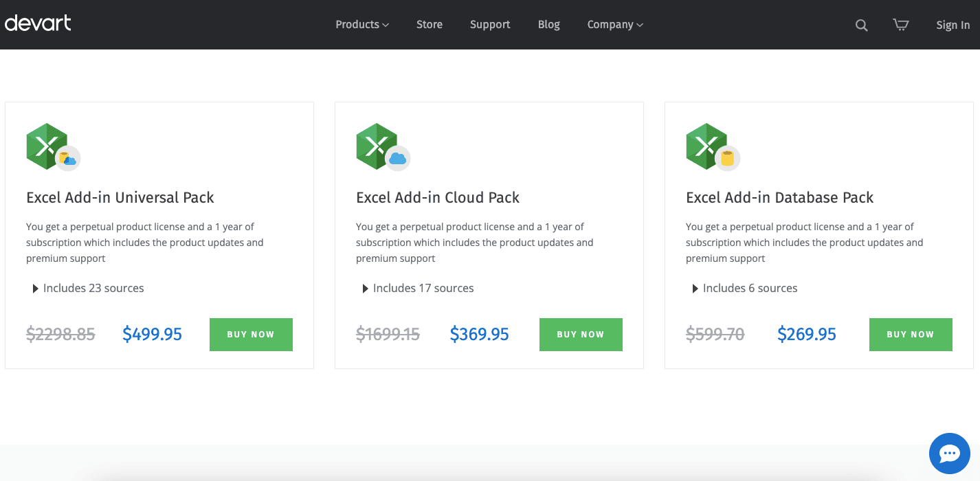Click the Cloud Pack license description text
Screen dimensions: 980x481
click(475, 243)
